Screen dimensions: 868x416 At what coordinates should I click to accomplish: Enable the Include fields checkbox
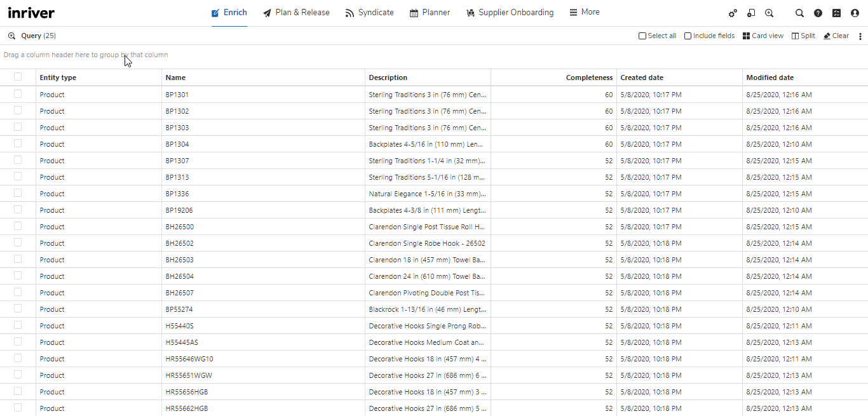tap(688, 36)
